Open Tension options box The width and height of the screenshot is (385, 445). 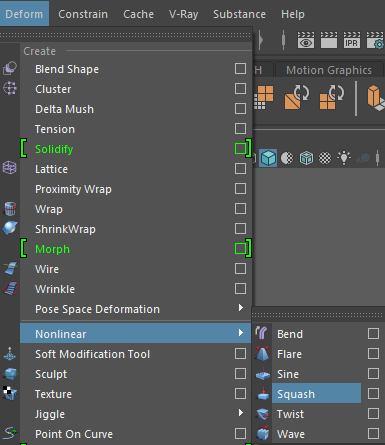click(x=240, y=129)
